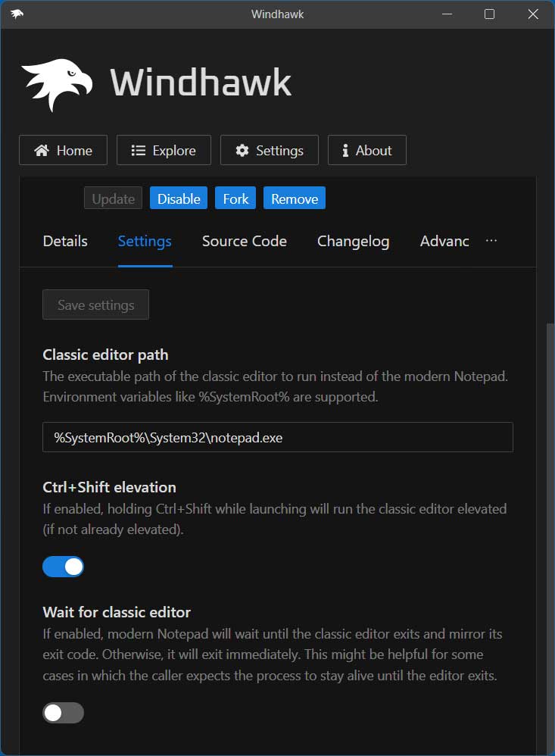This screenshot has height=756, width=555.
Task: Switch to the Details tab
Action: (x=65, y=241)
